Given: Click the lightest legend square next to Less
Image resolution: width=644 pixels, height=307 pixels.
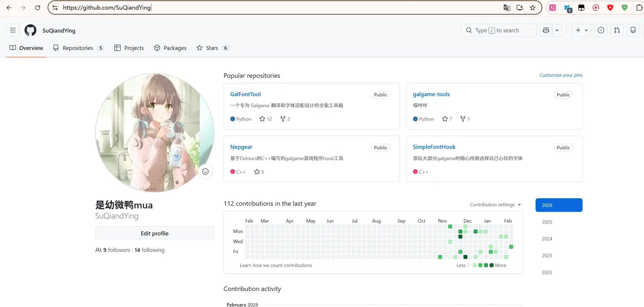Looking at the screenshot, I should pos(469,265).
